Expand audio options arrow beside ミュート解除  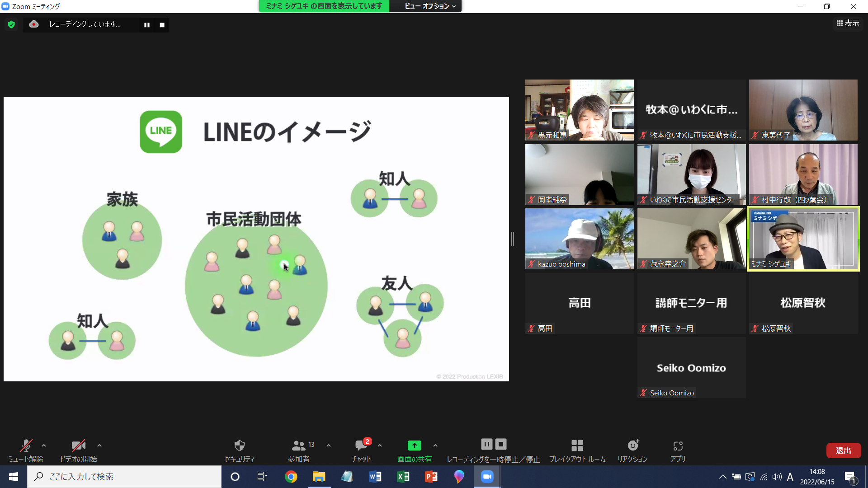[44, 446]
